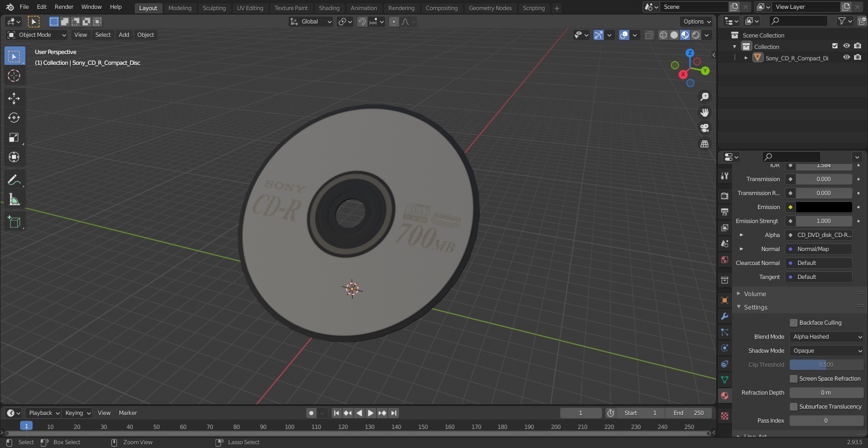Switch to the UV Editing workspace tab
This screenshot has width=868, height=448.
(250, 8)
